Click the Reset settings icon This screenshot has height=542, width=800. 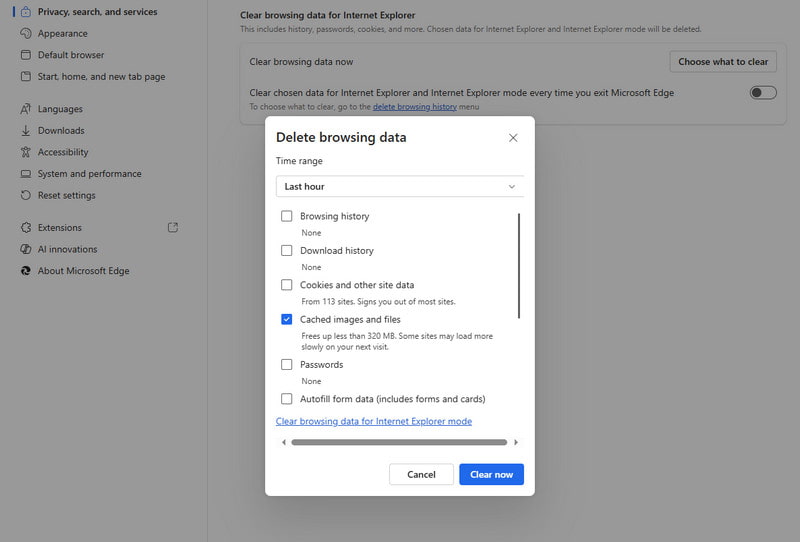[x=26, y=195]
